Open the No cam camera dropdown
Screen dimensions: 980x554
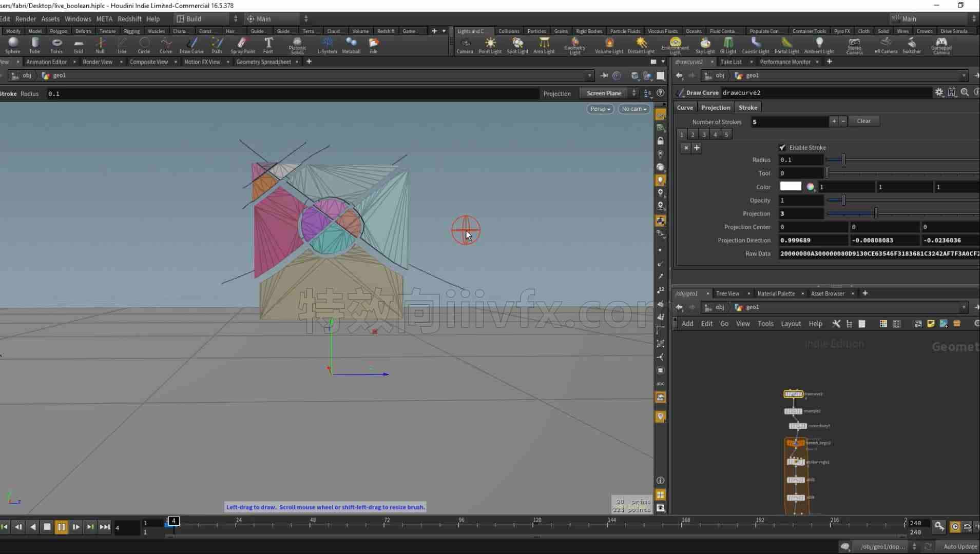(x=633, y=109)
